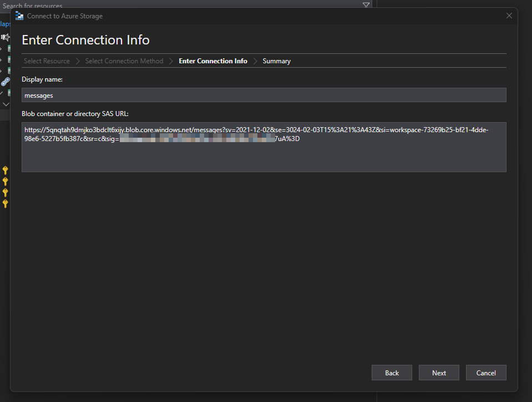The height and width of the screenshot is (402, 532).
Task: Click the Enter Connection Info heading
Action: [85, 40]
